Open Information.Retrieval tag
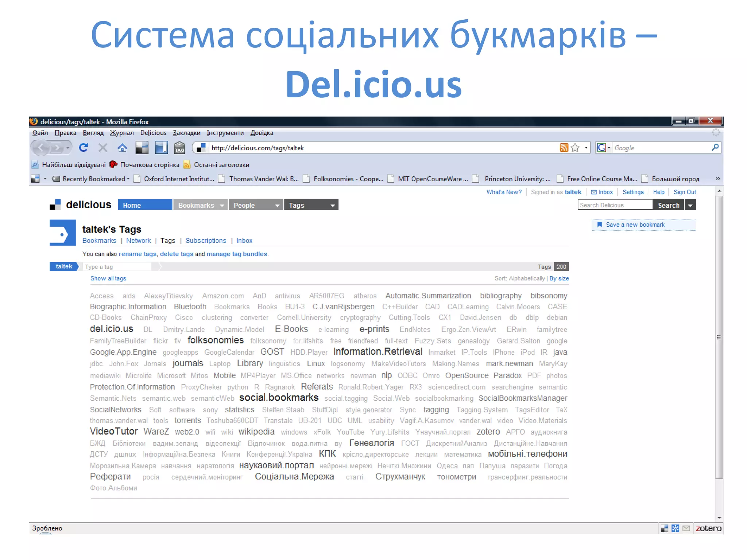This screenshot has height=560, width=747. coord(378,351)
